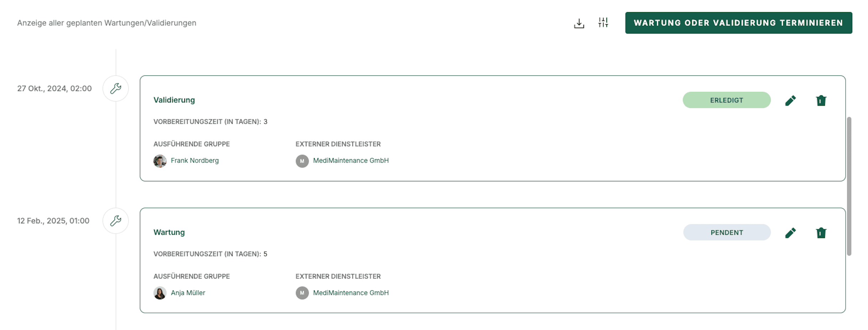Click the PENDENT status badge
Viewport: 868px width, 330px height.
[727, 233]
